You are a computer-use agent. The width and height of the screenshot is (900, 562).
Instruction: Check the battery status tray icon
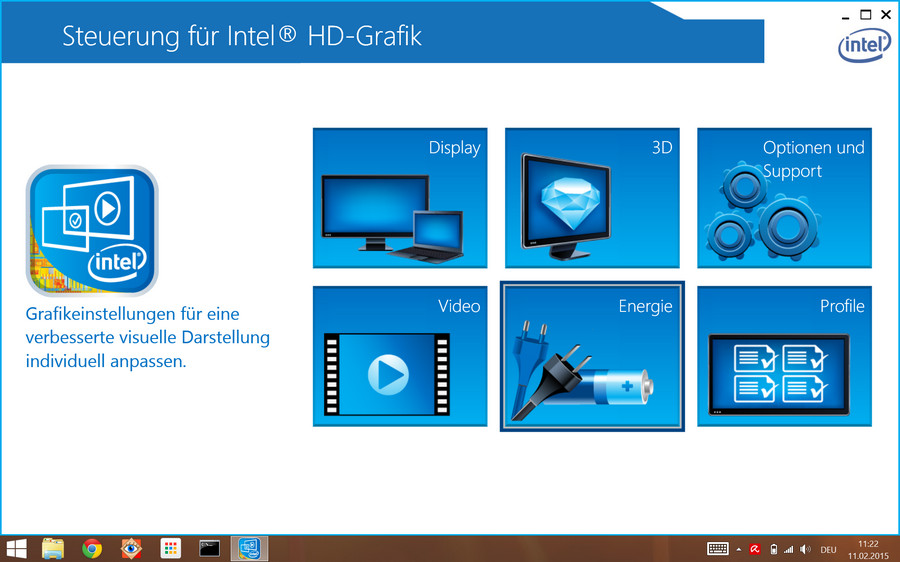point(773,549)
